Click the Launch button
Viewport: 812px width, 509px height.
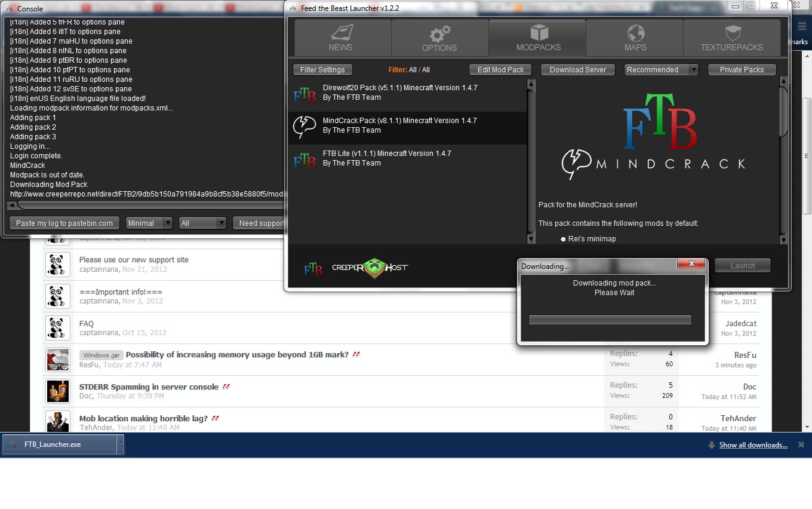[743, 266]
